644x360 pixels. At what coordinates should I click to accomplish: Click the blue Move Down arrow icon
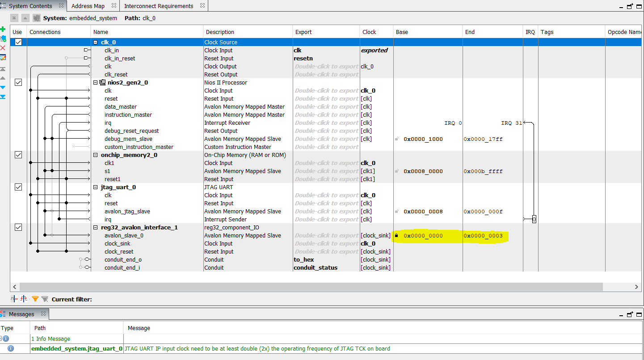(x=3, y=87)
